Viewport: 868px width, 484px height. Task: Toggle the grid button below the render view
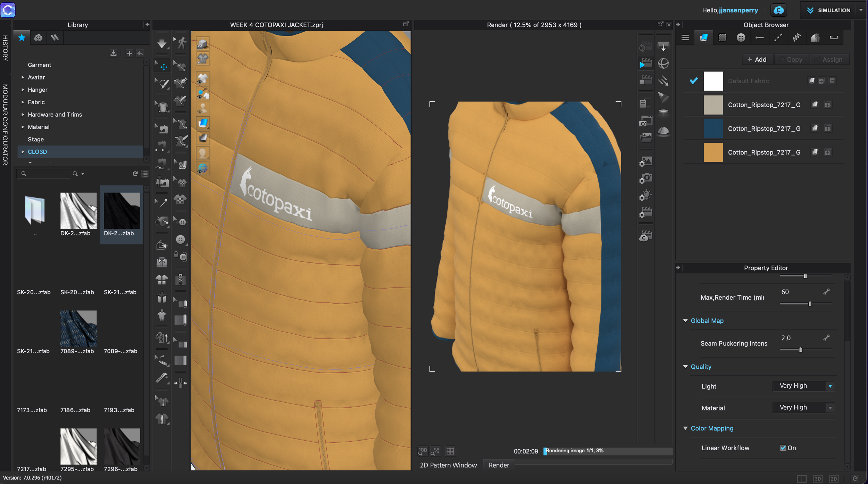pos(450,451)
